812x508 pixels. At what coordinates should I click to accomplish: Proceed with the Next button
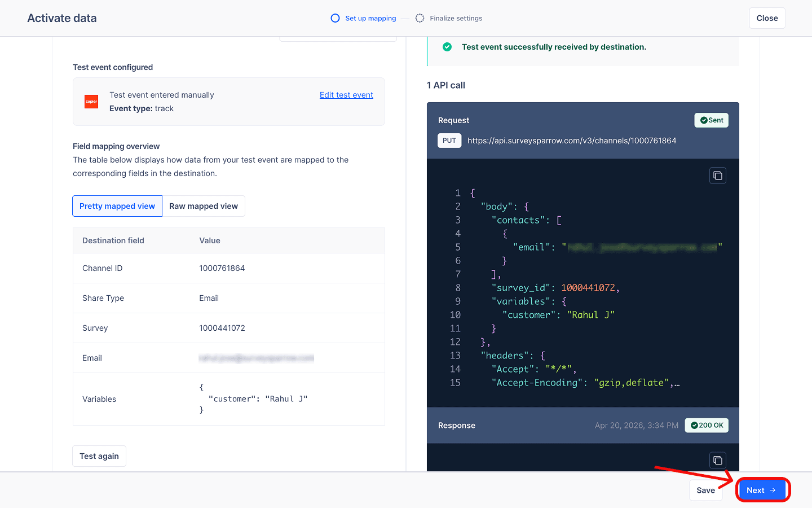761,490
